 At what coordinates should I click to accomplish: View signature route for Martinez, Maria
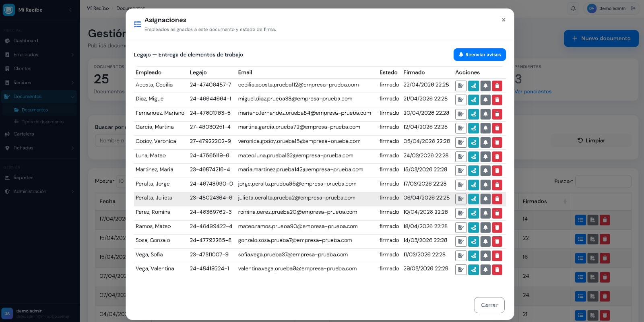[474, 171]
